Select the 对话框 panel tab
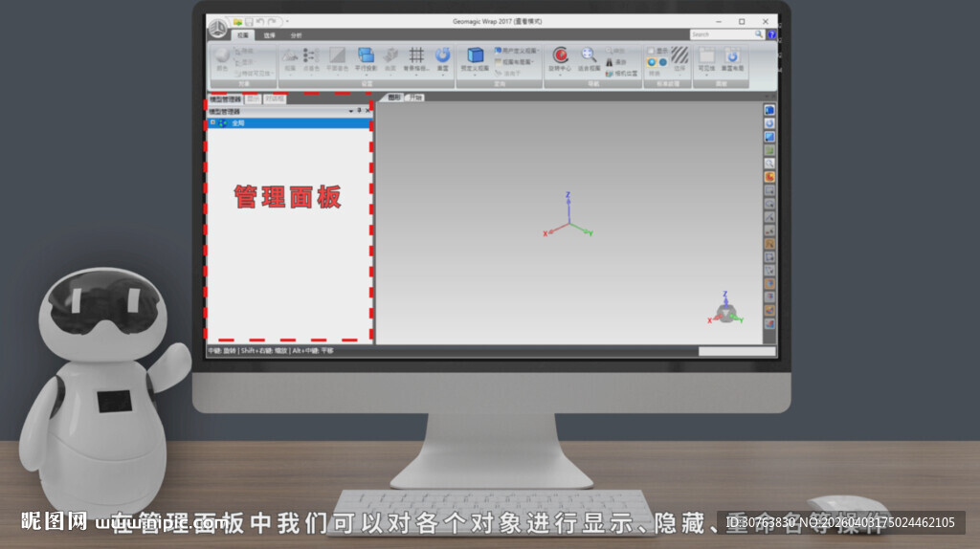Image resolution: width=980 pixels, height=549 pixels. (275, 99)
